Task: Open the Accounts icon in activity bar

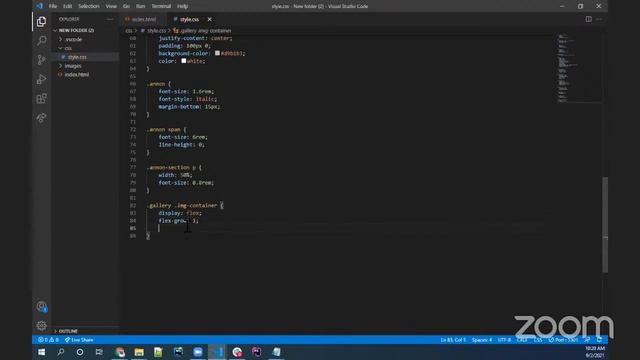Action: (x=41, y=307)
